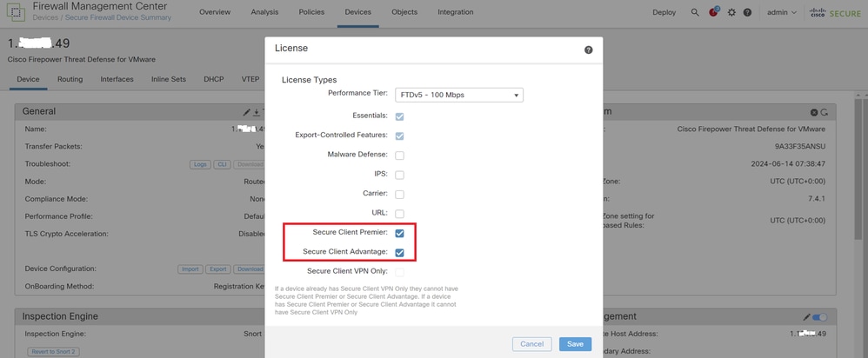Open the troubleshoot Logs button
This screenshot has width=868, height=358.
pyautogui.click(x=200, y=164)
